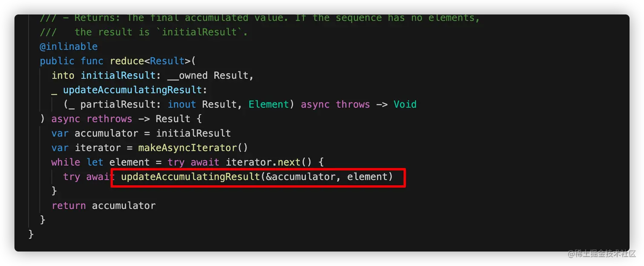The height and width of the screenshot is (266, 644).
Task: Click the '&accumulator' argument
Action: tap(300, 177)
